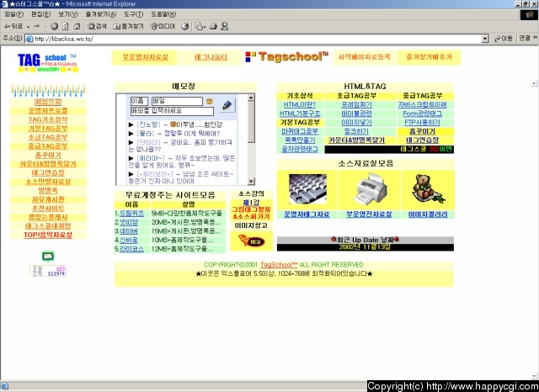Click the 즐겨찾기에추가 top button
539x392 pixels.
(x=429, y=57)
